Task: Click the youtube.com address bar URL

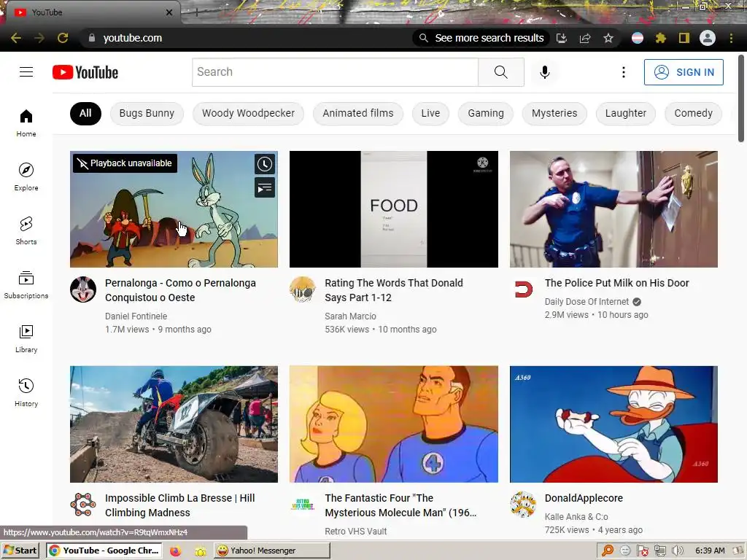Action: (133, 38)
